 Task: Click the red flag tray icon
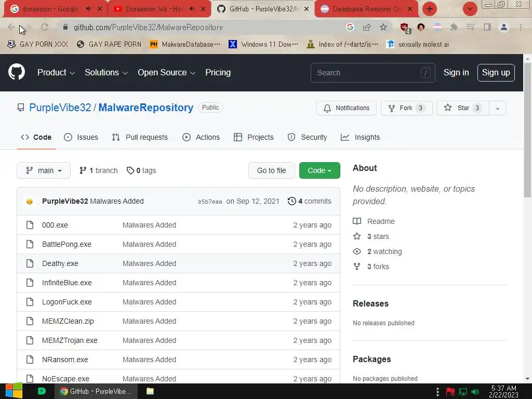(450, 392)
